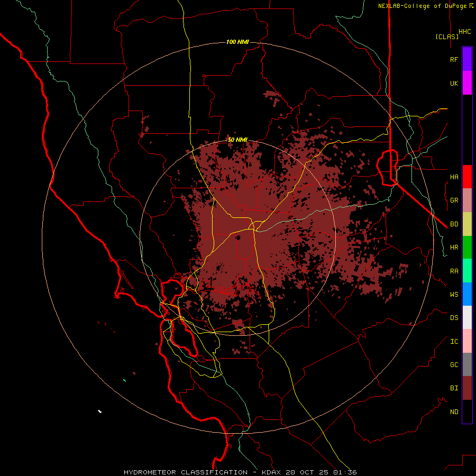476x476 pixels.
Task: Click the [CLAS] legend heading
Action: (x=447, y=36)
